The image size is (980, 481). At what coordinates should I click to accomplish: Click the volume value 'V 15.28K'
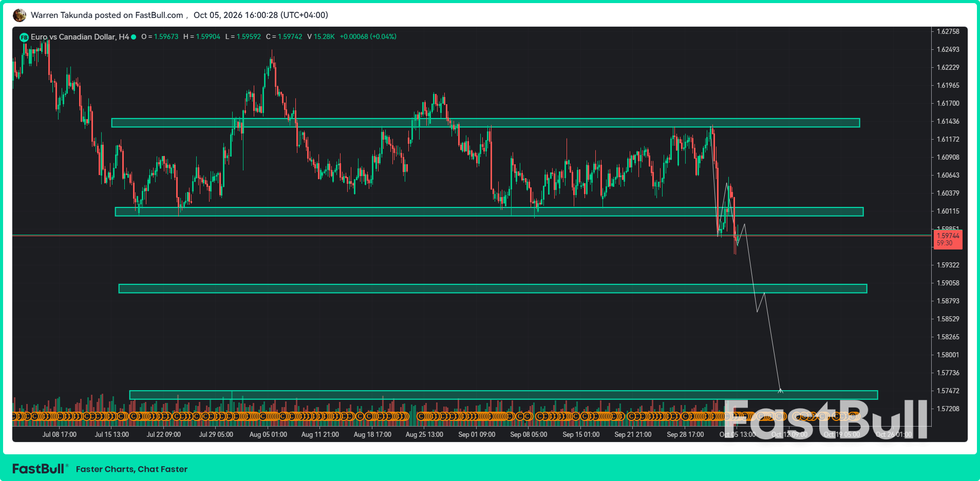[321, 37]
